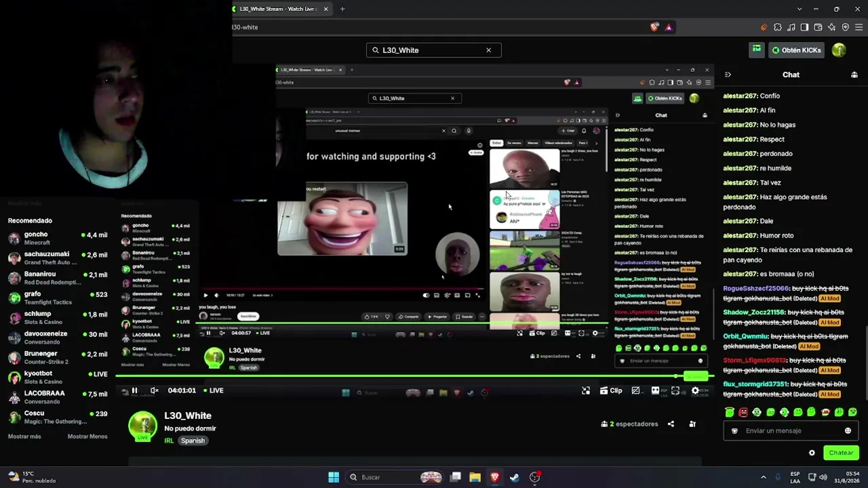The width and height of the screenshot is (868, 488).
Task: Click chat message "es bromaaa (o no)"
Action: 787,274
